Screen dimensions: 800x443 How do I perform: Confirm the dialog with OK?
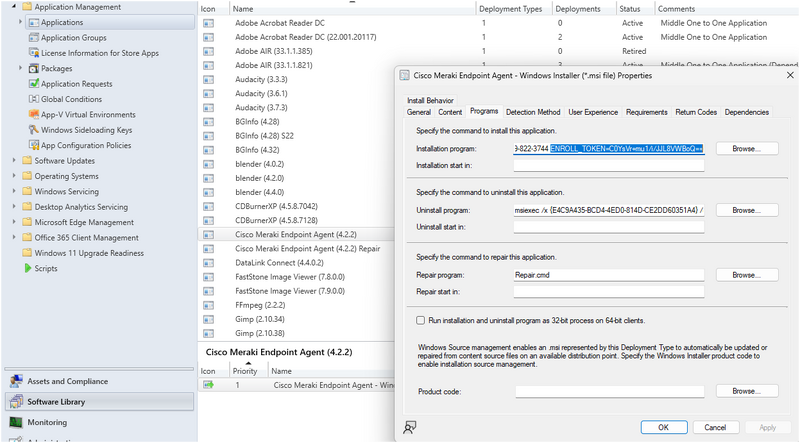coord(664,427)
